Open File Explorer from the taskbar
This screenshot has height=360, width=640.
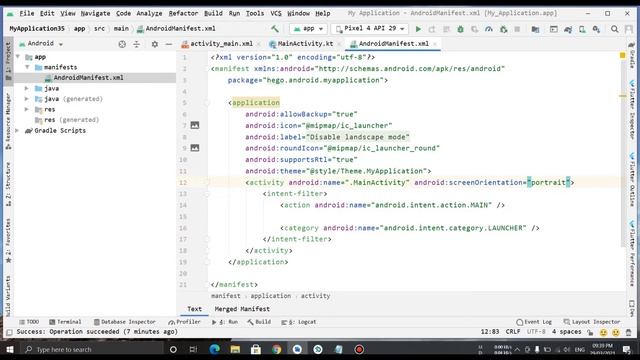coord(235,349)
